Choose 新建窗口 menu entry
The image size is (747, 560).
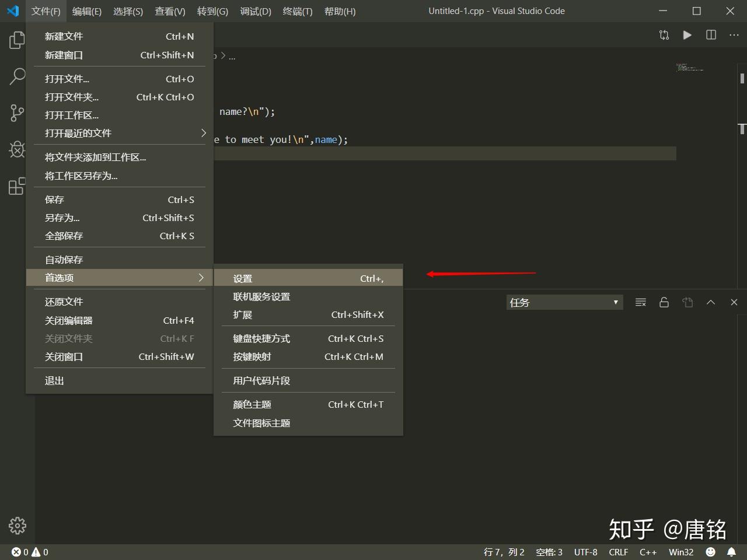pos(120,55)
